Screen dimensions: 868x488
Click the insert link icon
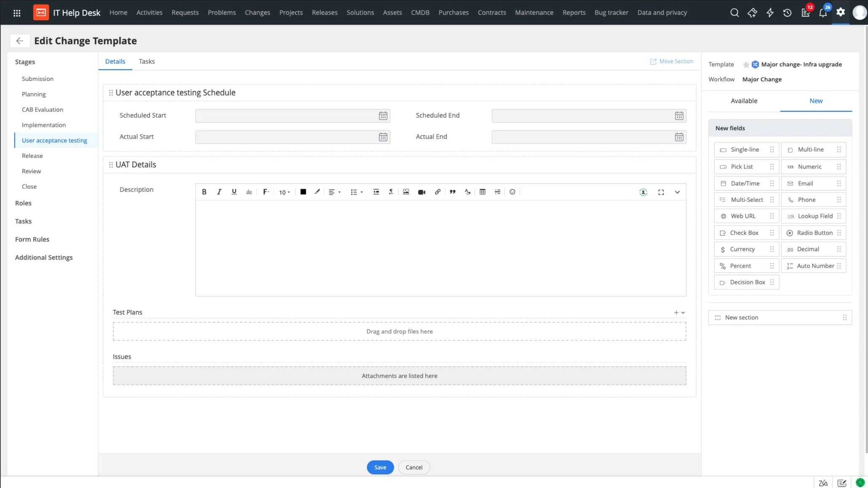pyautogui.click(x=437, y=192)
